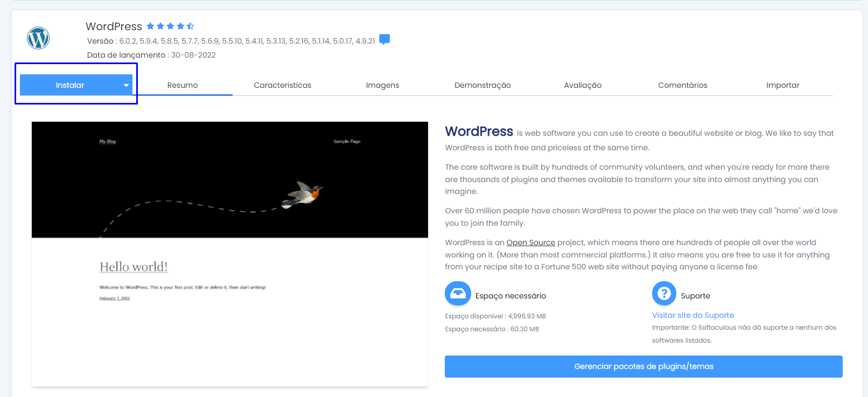Switch to the Importar tab
The image size is (868, 397).
pyautogui.click(x=782, y=85)
